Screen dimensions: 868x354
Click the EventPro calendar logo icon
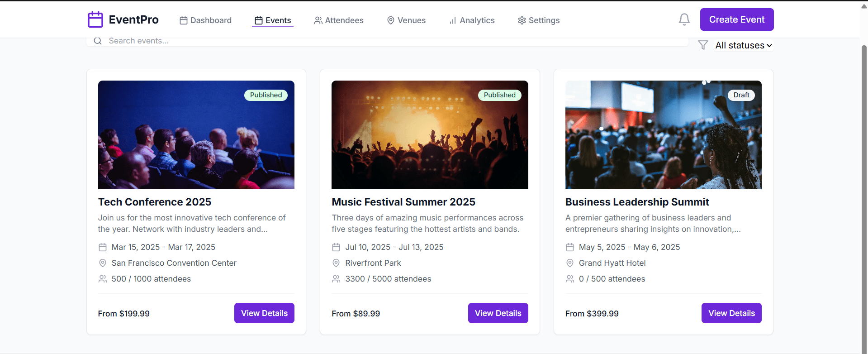[x=95, y=20]
